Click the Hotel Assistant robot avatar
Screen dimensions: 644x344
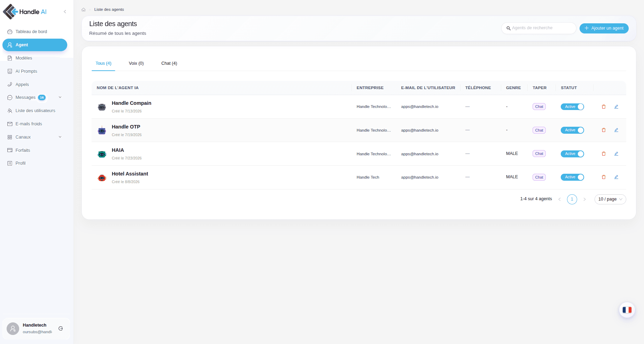pos(102,178)
